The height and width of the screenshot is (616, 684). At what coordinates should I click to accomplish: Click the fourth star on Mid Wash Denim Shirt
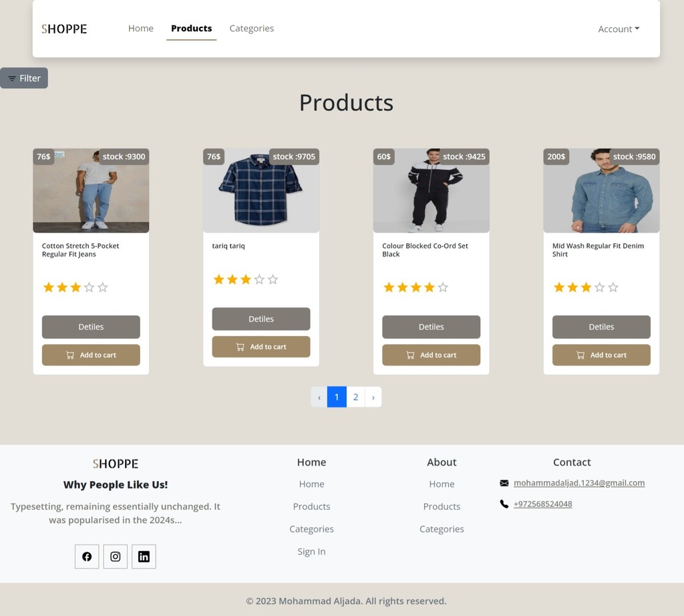(599, 287)
